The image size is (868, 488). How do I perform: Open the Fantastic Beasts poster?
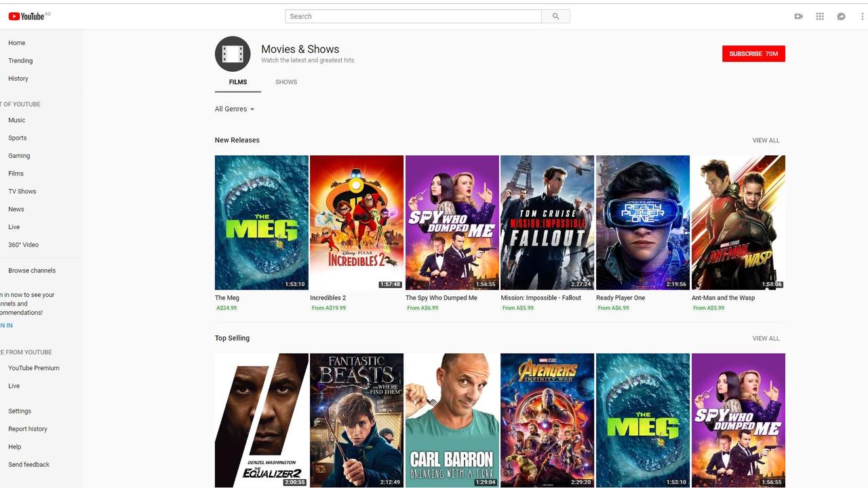pos(357,420)
